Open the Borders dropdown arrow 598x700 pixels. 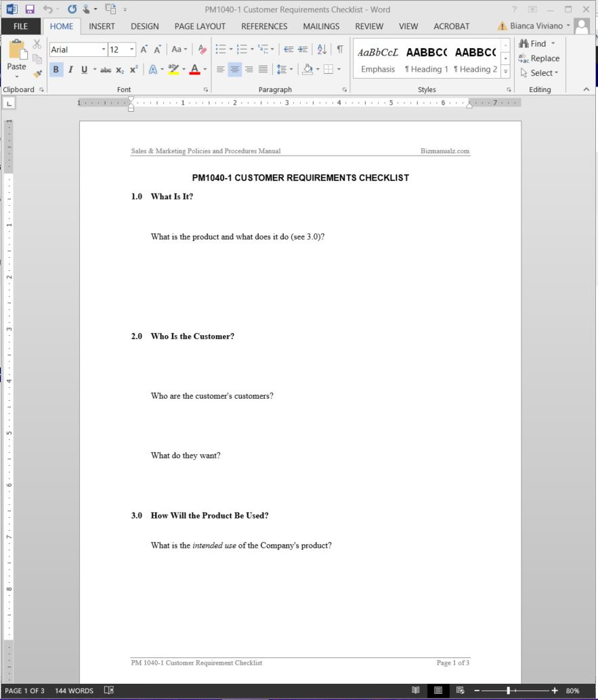click(x=339, y=69)
